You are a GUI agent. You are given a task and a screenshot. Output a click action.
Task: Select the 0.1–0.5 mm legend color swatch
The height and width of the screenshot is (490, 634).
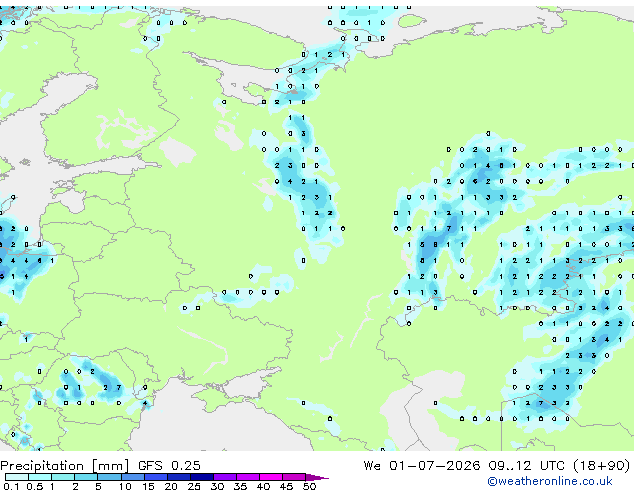pos(17,477)
